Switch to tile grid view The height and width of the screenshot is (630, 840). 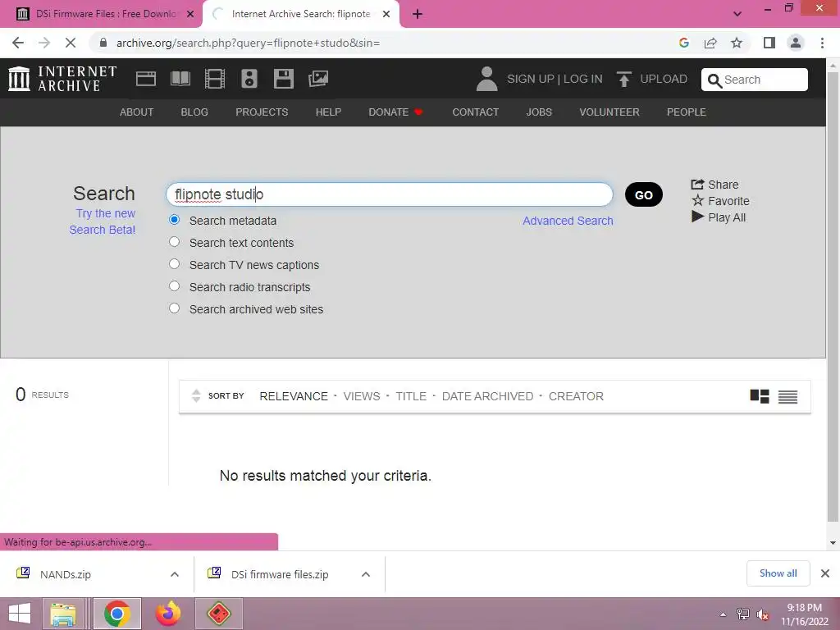click(x=759, y=396)
